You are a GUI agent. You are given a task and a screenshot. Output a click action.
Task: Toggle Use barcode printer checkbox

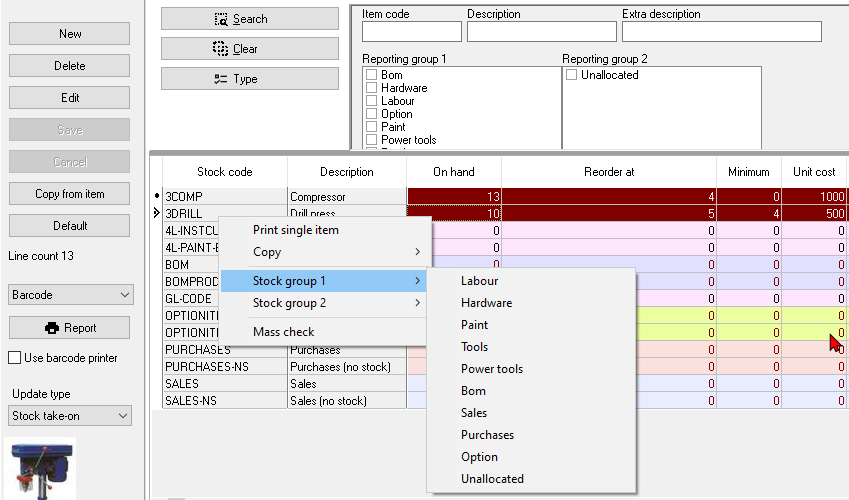point(15,358)
